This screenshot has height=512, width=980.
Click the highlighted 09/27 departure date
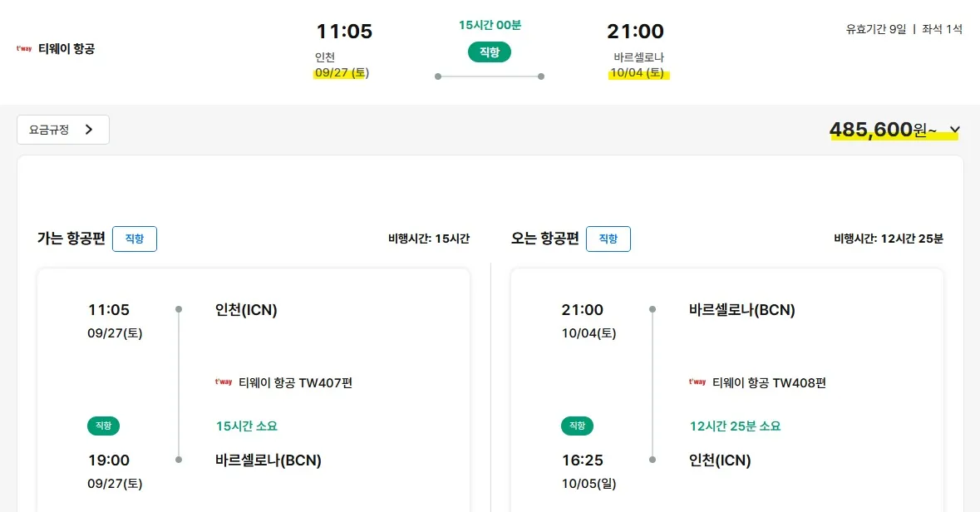point(341,72)
